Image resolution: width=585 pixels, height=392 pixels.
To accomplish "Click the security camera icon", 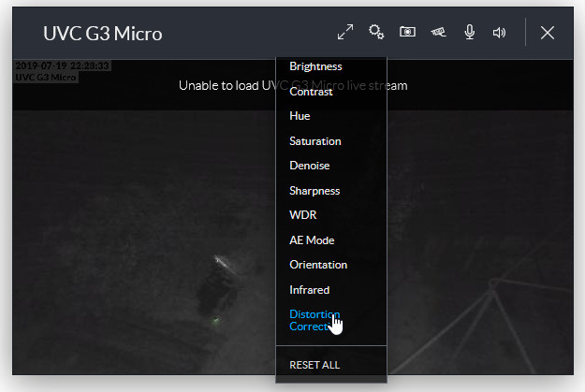I will point(438,33).
